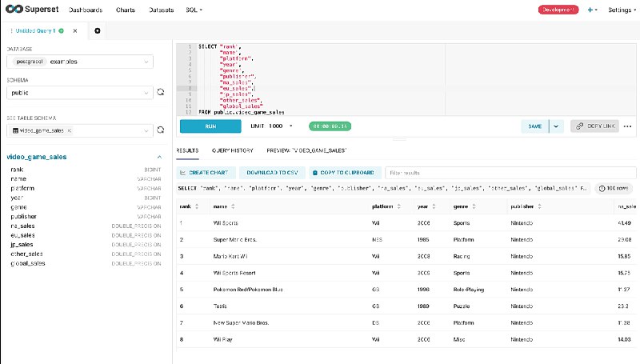Click the Development environment badge
The image size is (640, 364).
coord(558,10)
